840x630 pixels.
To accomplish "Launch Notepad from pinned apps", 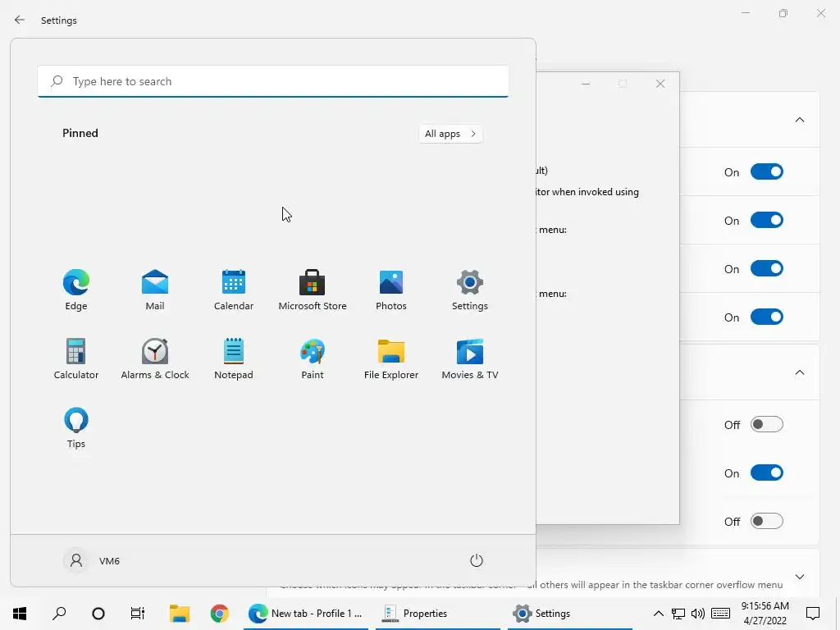I will coord(234,359).
